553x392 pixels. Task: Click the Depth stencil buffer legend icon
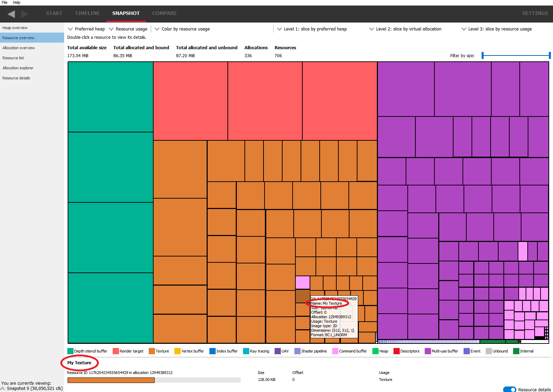(x=70, y=351)
